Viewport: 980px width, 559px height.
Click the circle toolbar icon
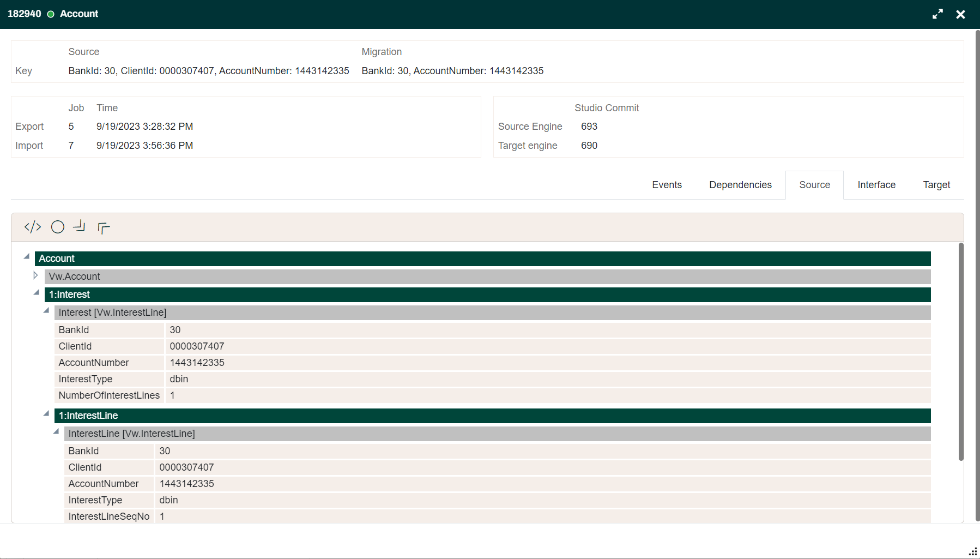[x=57, y=227]
